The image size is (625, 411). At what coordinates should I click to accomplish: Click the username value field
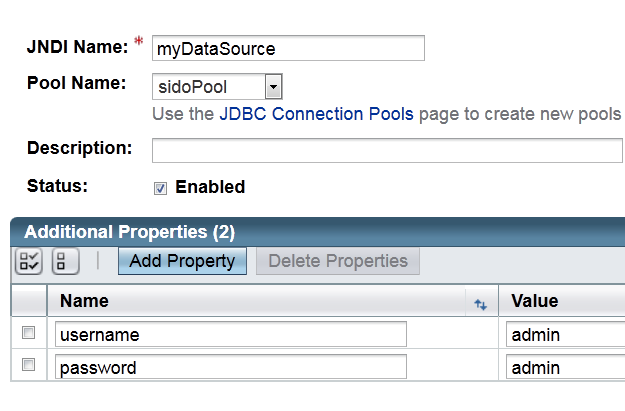(565, 334)
